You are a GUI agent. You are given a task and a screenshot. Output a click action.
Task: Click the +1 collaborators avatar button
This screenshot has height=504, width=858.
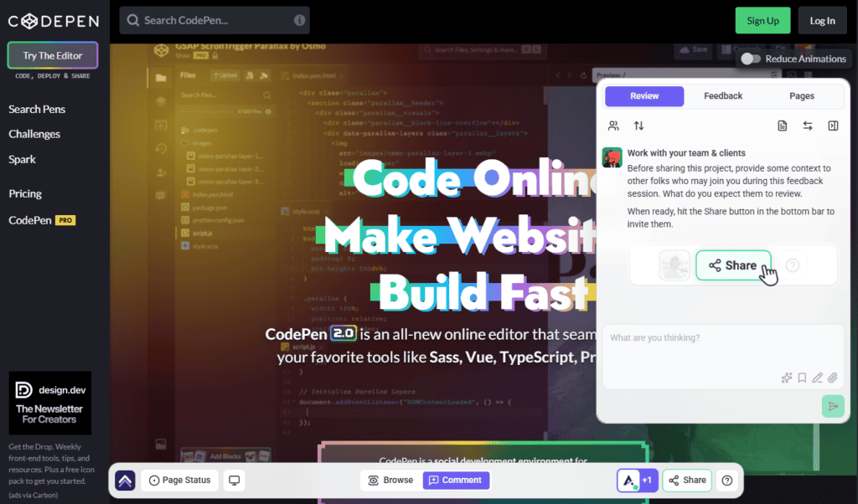(x=637, y=481)
